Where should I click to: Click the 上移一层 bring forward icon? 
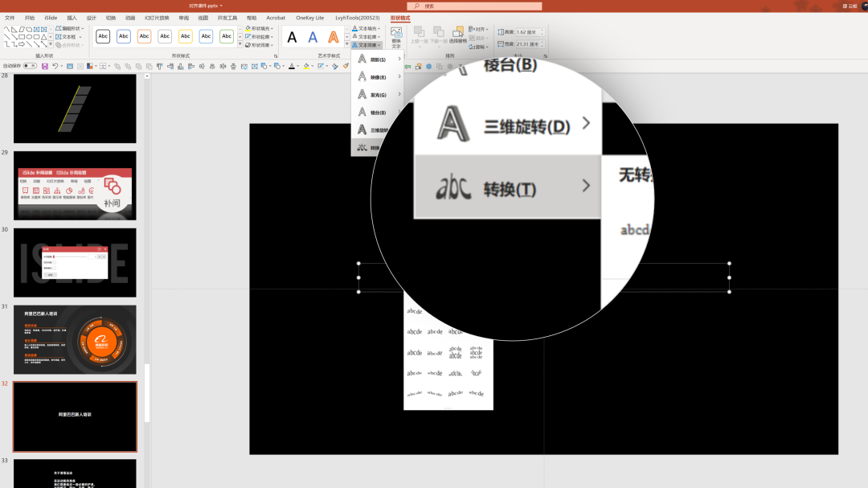click(419, 35)
